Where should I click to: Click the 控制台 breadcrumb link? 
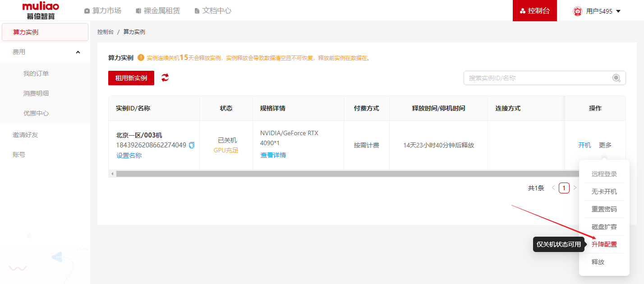point(106,32)
